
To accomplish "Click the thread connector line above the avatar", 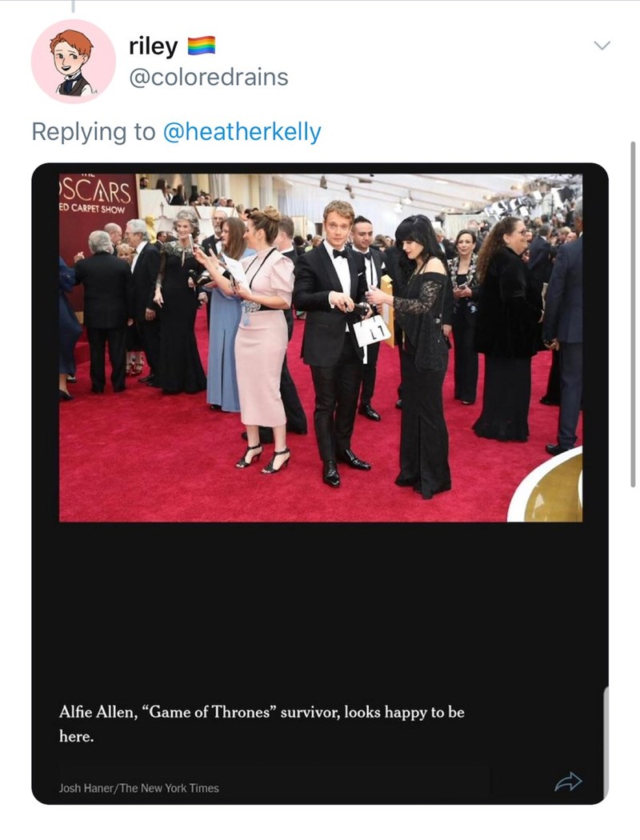I will click(x=73, y=6).
